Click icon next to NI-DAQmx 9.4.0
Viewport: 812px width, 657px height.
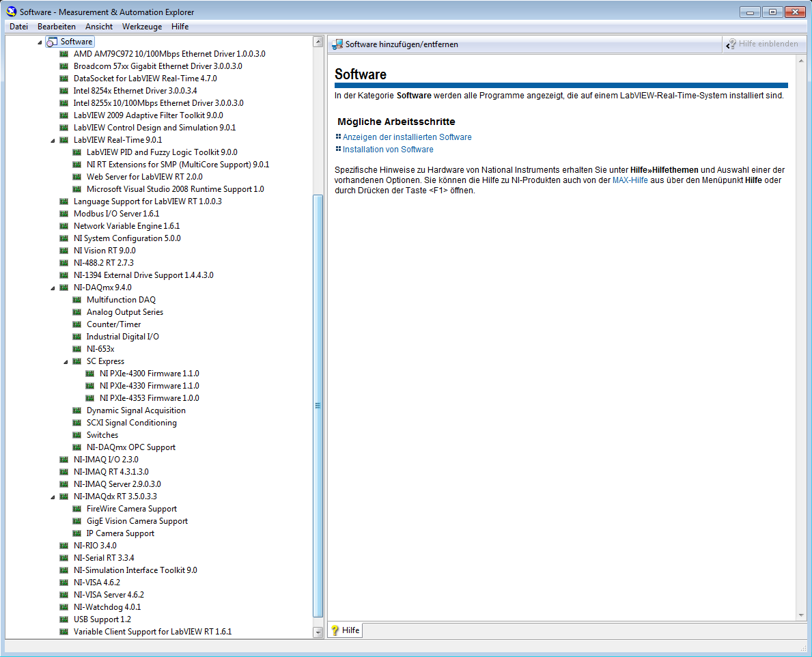click(x=64, y=288)
